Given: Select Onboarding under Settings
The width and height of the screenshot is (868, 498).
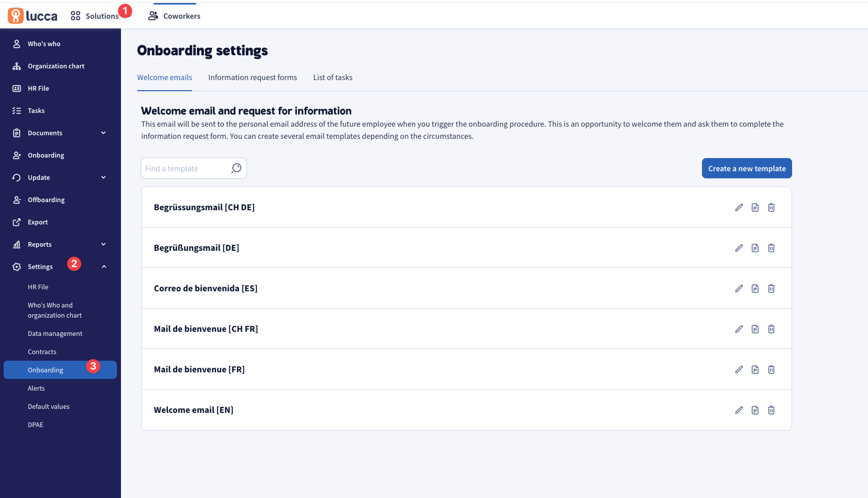Looking at the screenshot, I should pos(60,370).
